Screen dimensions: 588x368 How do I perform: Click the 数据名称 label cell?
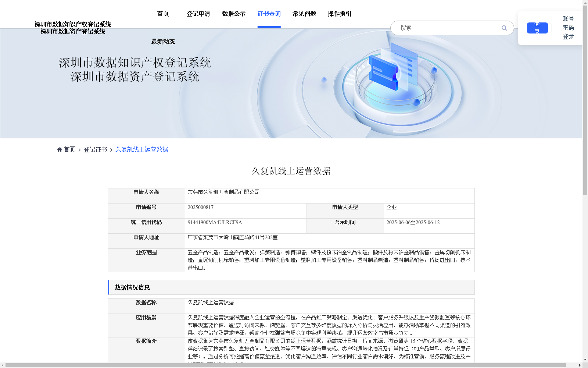pyautogui.click(x=146, y=306)
